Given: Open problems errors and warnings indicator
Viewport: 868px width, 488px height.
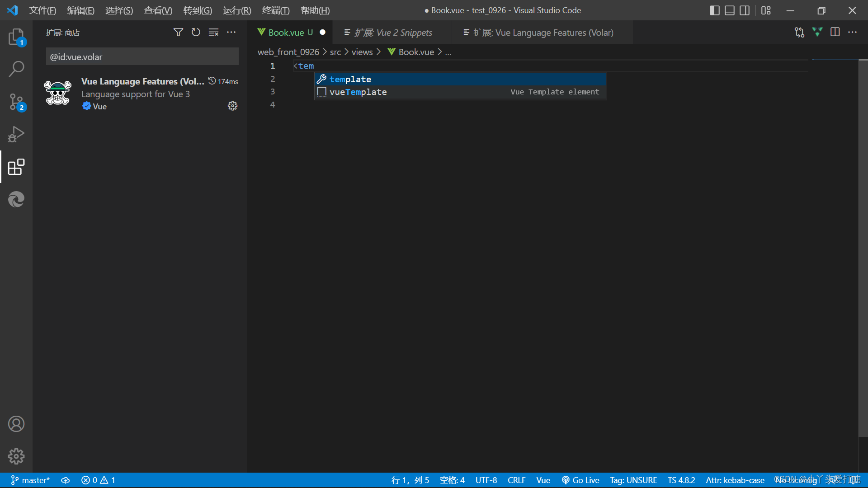Looking at the screenshot, I should coord(98,480).
